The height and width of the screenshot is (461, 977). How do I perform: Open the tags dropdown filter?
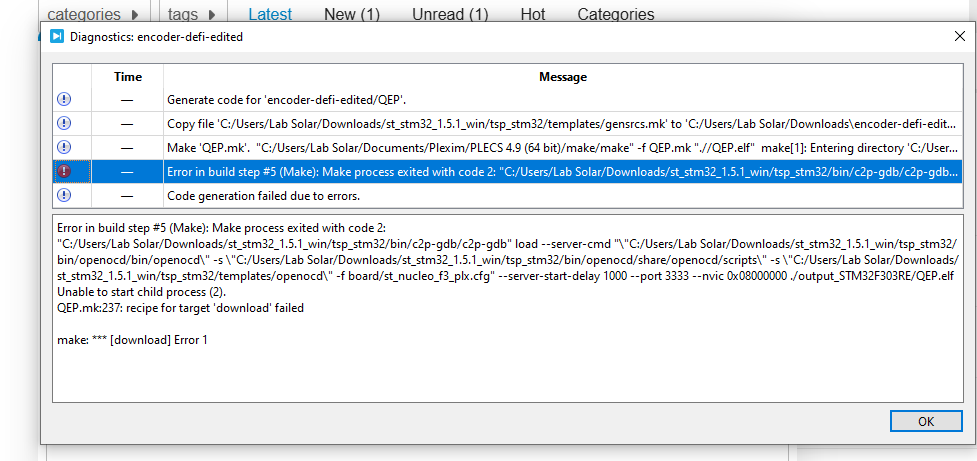[x=191, y=14]
